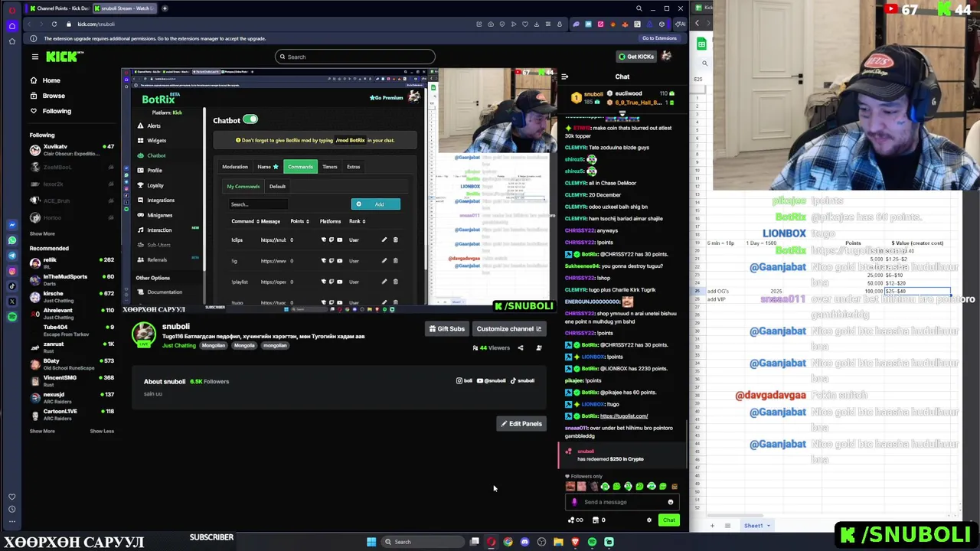
Task: Open the Just Chatting category link
Action: (179, 346)
